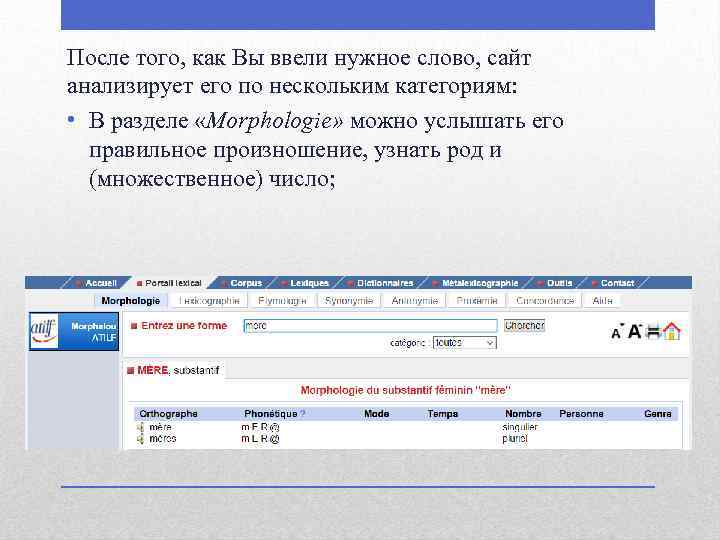Switch to the Aide tab
Image resolution: width=720 pixels, height=540 pixels.
[602, 301]
